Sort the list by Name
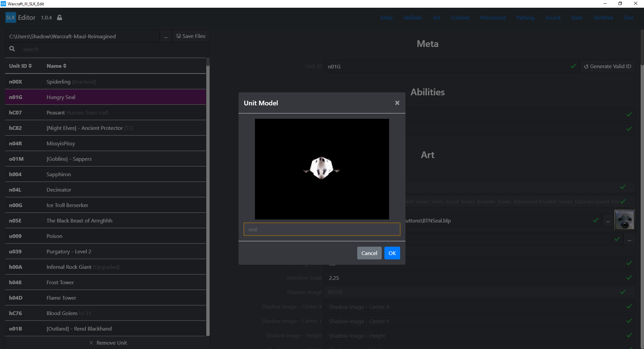This screenshot has height=349, width=644. 57,66
